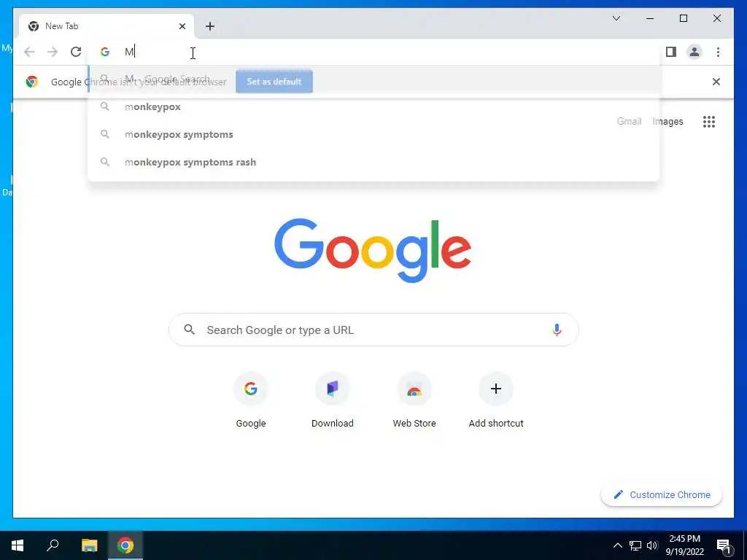Open Chrome's three-dot menu
Screen dimensions: 747x560
click(718, 52)
